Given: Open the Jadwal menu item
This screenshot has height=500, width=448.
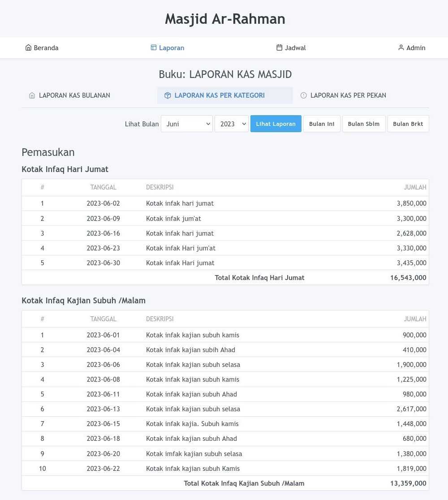Looking at the screenshot, I should tap(295, 48).
